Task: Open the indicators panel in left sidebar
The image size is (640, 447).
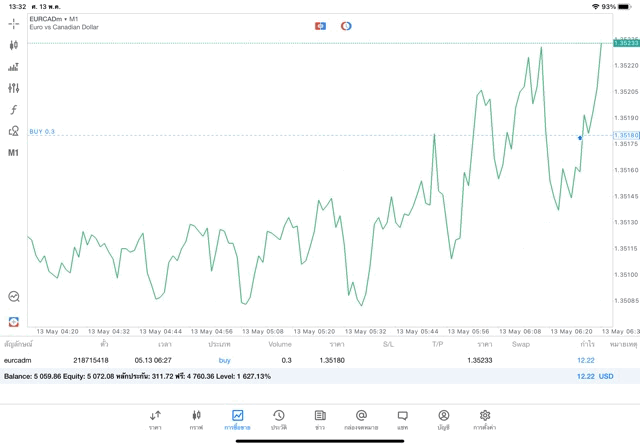Action: click(14, 67)
